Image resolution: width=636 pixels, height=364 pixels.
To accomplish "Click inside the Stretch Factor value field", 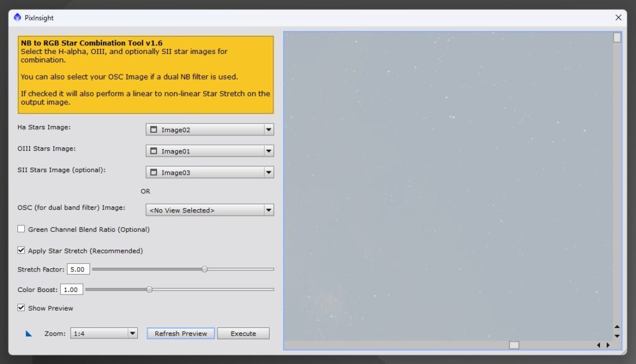I will [78, 269].
